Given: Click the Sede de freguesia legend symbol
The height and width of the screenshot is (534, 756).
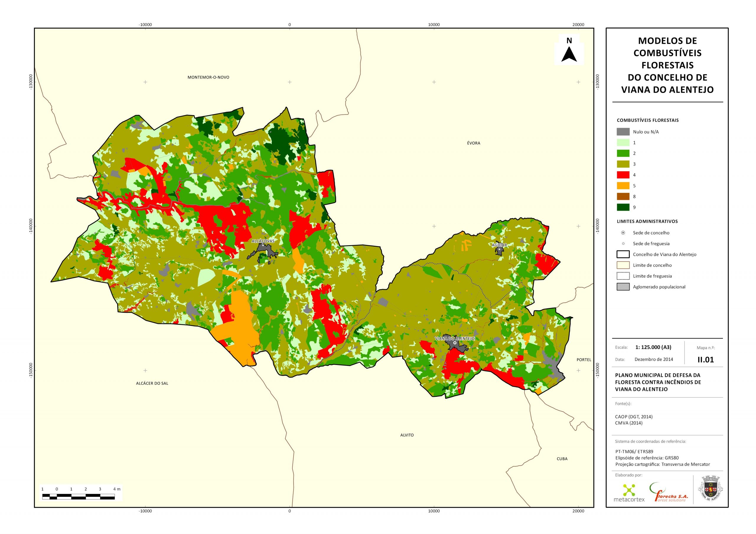Looking at the screenshot, I should click(623, 243).
